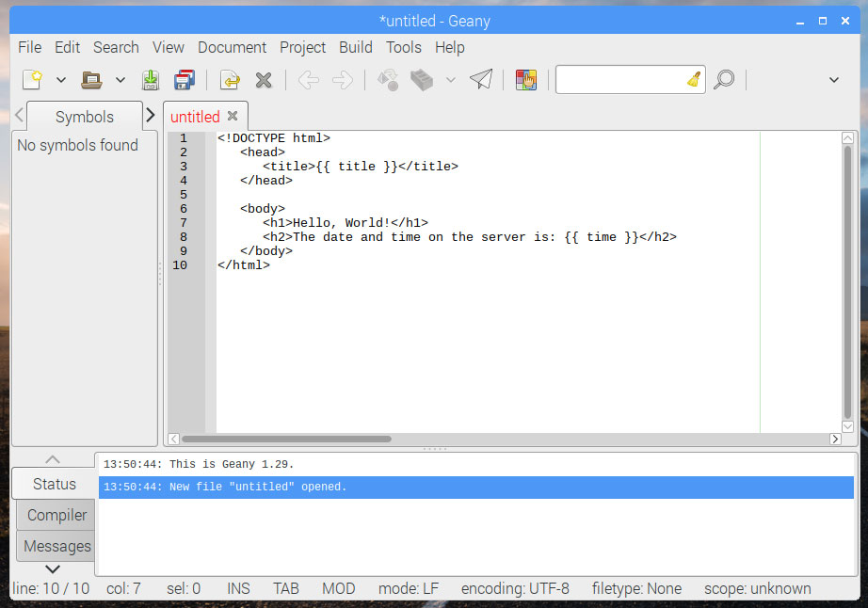Toggle overtype mode via the INS indicator
Viewport: 868px width, 608px height.
pyautogui.click(x=237, y=588)
